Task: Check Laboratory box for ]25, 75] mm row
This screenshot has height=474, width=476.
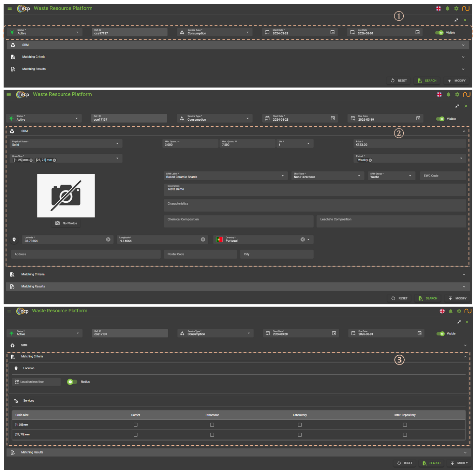Action: click(x=300, y=435)
